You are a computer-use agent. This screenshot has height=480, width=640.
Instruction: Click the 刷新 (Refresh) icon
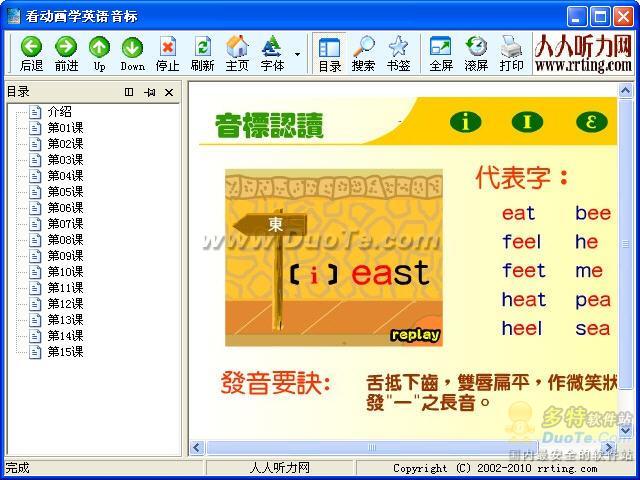click(202, 47)
